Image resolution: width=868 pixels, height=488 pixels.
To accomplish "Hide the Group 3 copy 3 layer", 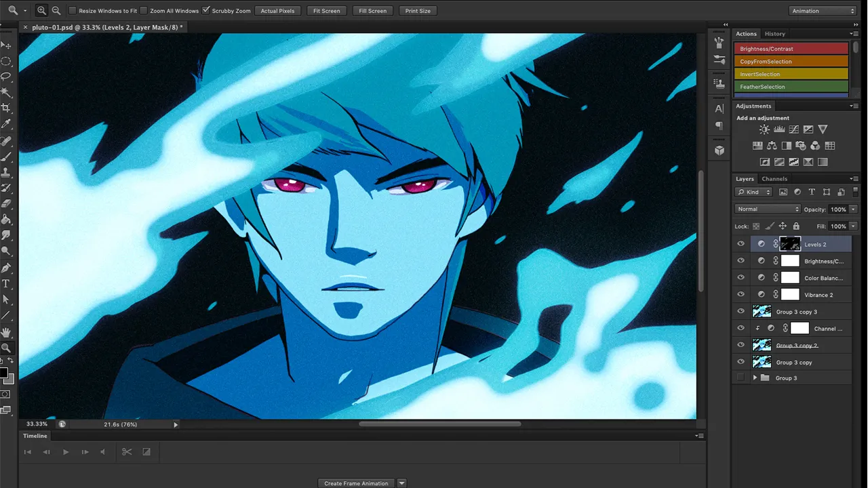I will coord(741,312).
